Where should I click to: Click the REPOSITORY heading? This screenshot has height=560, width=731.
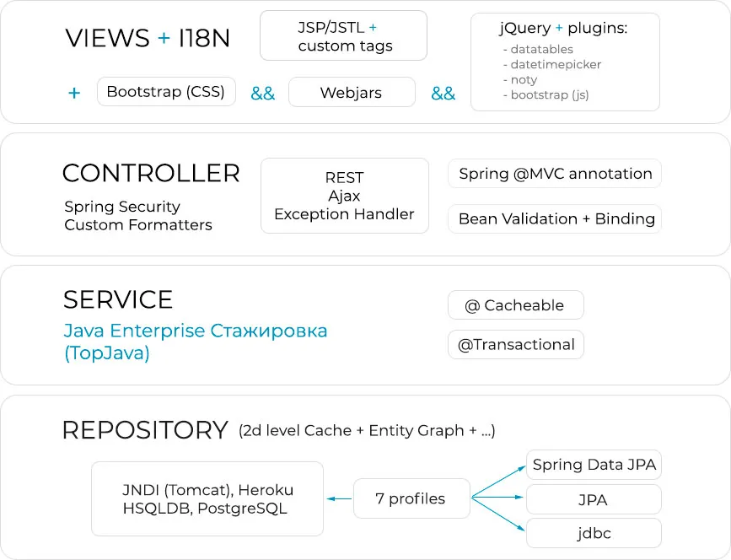click(145, 430)
